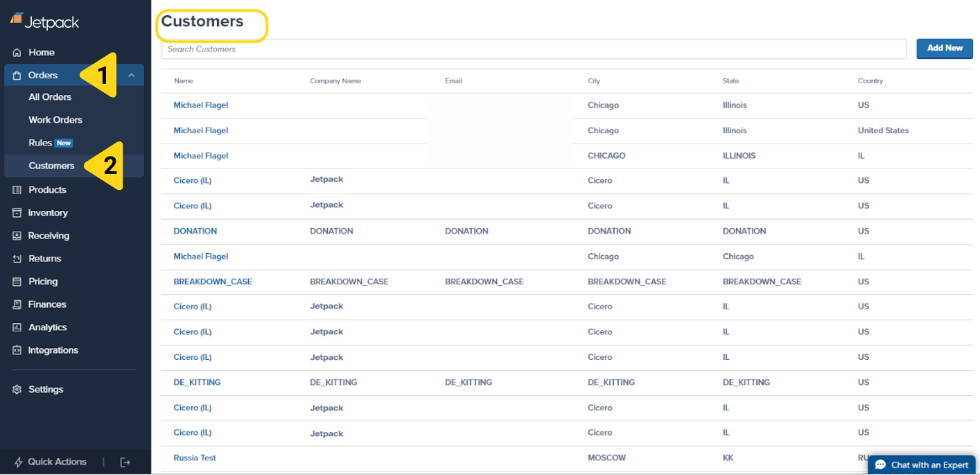
Task: Select the Analytics sidebar icon
Action: coord(17,327)
